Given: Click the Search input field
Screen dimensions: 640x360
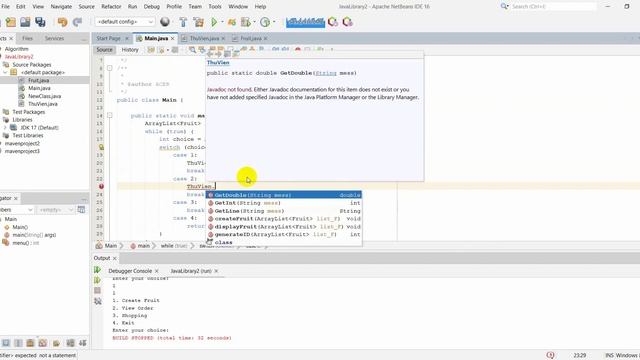Looking at the screenshot, I should pyautogui.click(x=553, y=7).
